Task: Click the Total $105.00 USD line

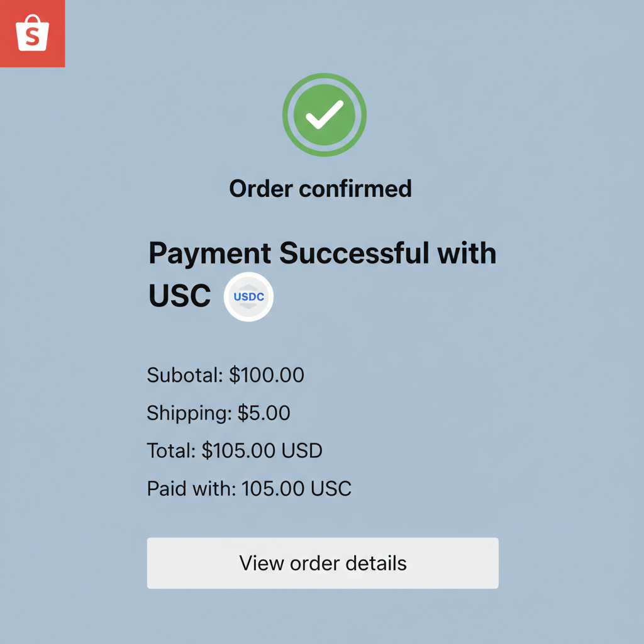Action: (234, 450)
